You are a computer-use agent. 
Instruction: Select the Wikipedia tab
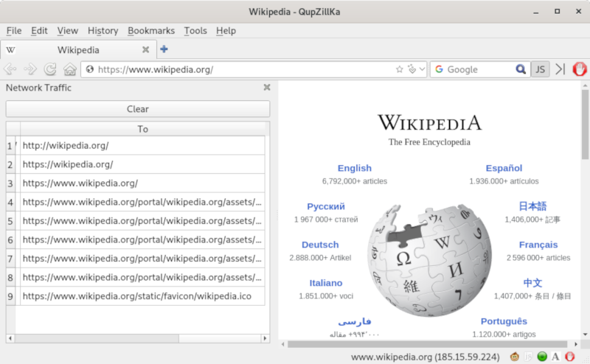pyautogui.click(x=78, y=49)
